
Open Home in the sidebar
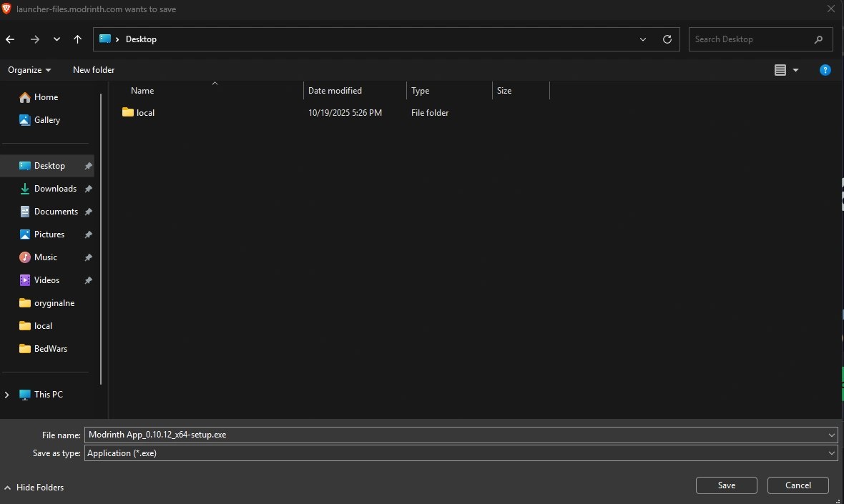(x=46, y=97)
